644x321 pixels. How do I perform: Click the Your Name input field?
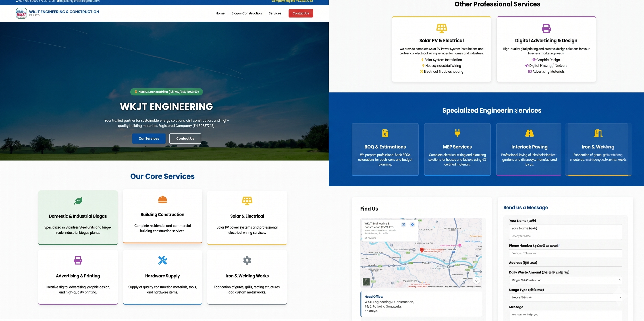565,228
